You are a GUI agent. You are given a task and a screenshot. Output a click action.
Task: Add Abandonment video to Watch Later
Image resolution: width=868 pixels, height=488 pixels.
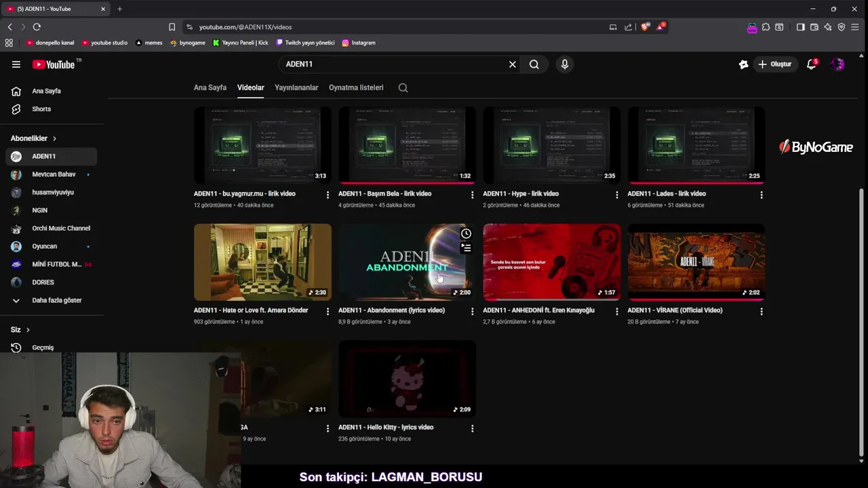pos(467,234)
